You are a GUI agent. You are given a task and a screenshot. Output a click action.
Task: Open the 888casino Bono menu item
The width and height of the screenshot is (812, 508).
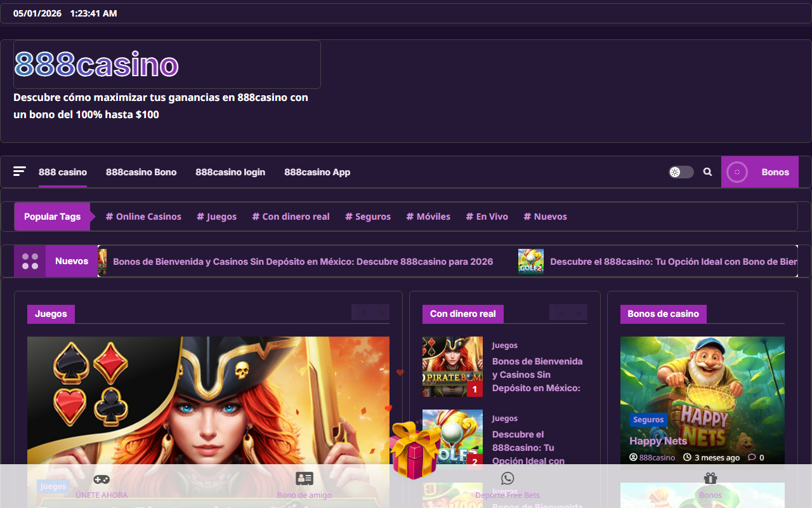(x=141, y=172)
